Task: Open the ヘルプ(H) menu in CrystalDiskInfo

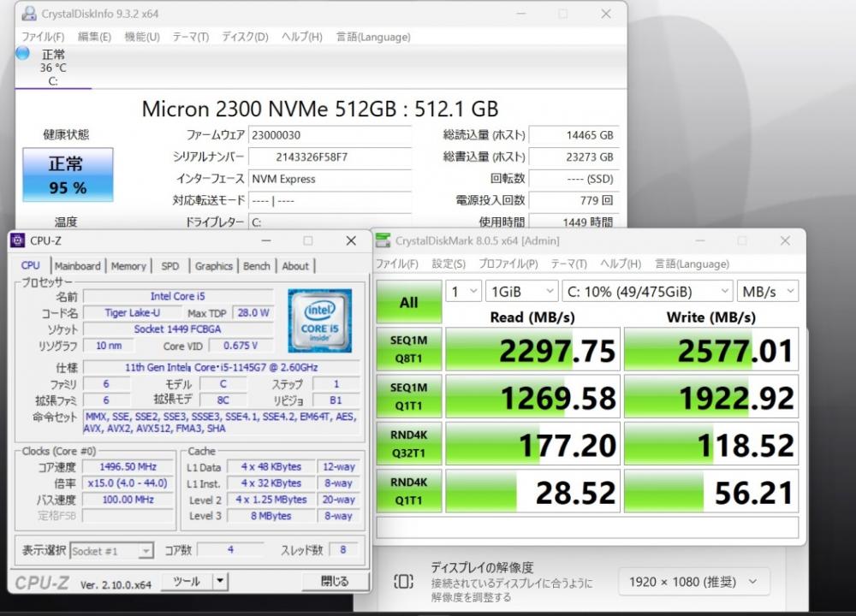Action: pyautogui.click(x=302, y=37)
